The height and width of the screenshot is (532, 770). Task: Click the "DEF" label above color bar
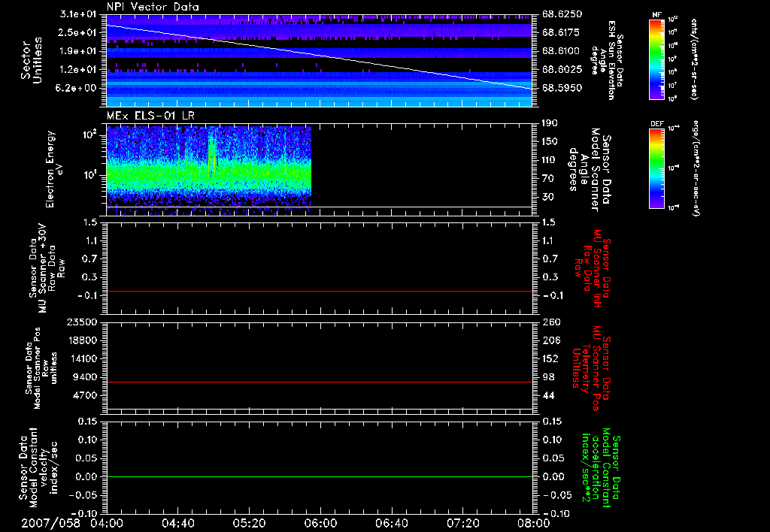(656, 124)
